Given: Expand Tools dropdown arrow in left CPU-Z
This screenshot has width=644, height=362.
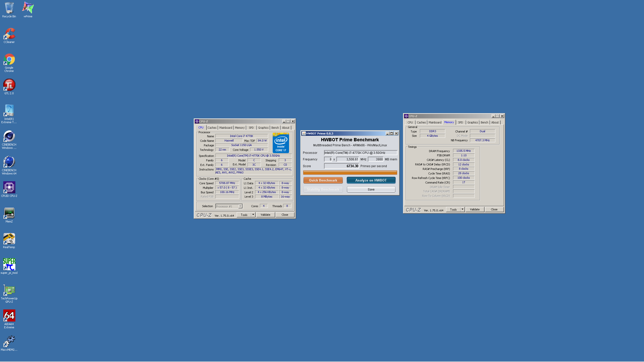Looking at the screenshot, I should click(253, 215).
